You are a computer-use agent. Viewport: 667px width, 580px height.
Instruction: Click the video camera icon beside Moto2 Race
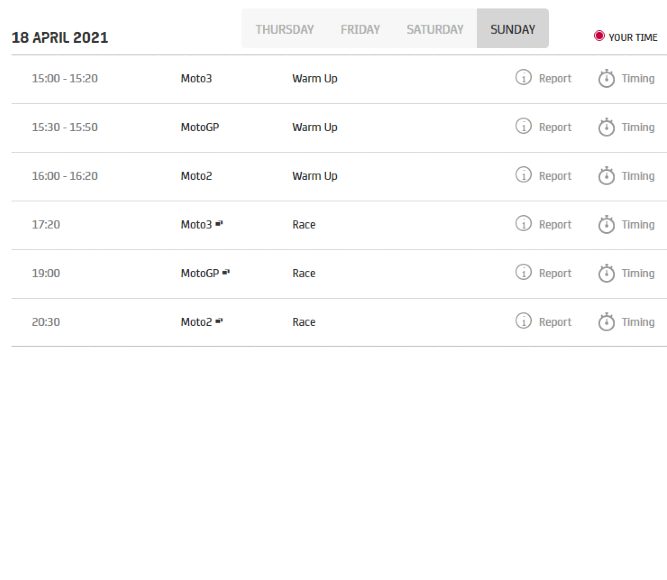click(x=219, y=321)
